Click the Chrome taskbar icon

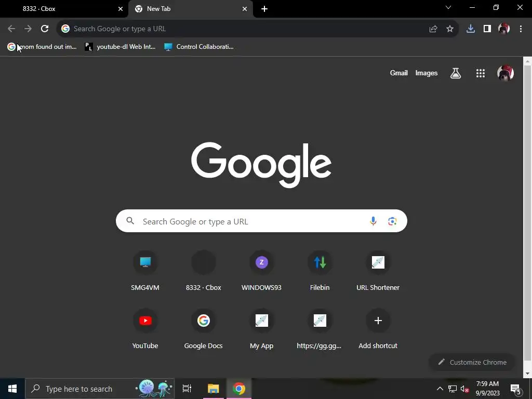point(239,389)
